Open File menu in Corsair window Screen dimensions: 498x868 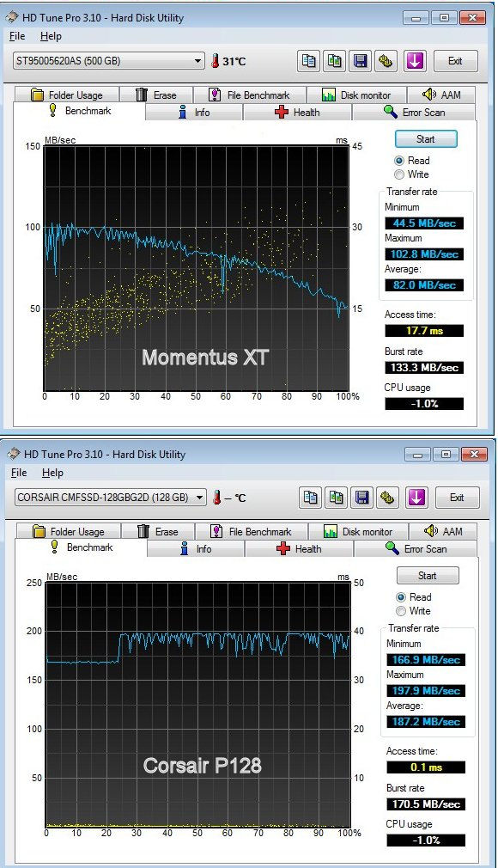tap(19, 473)
